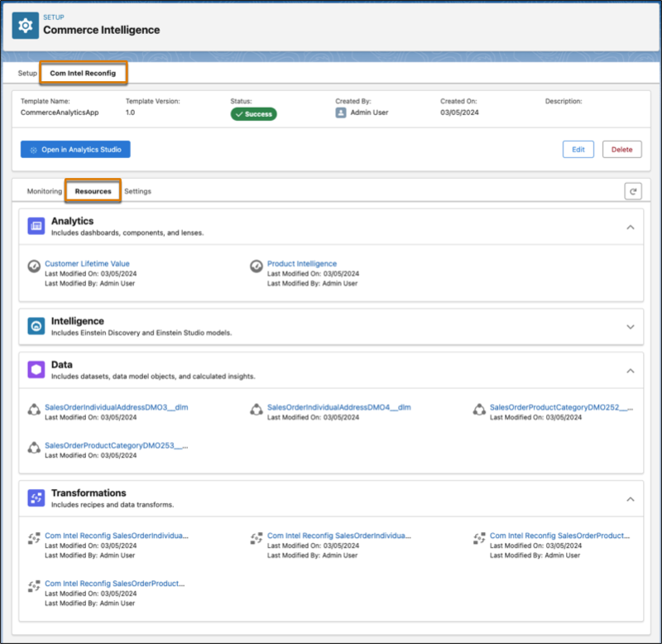Click the Analytics section heading

73,221
